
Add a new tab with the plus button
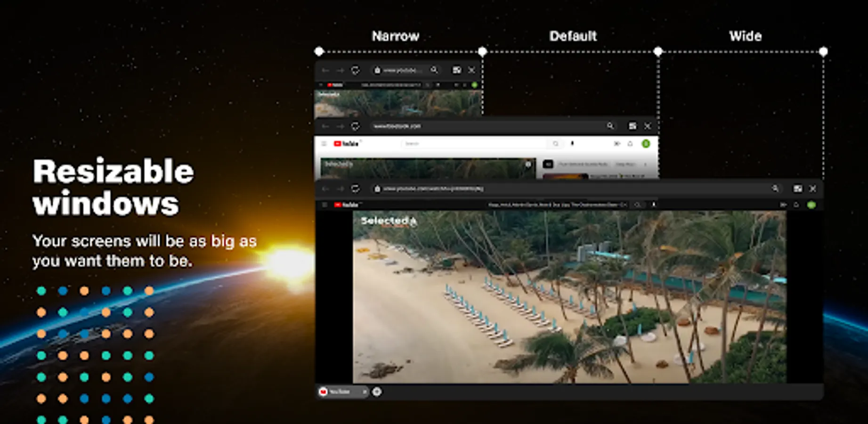click(377, 391)
